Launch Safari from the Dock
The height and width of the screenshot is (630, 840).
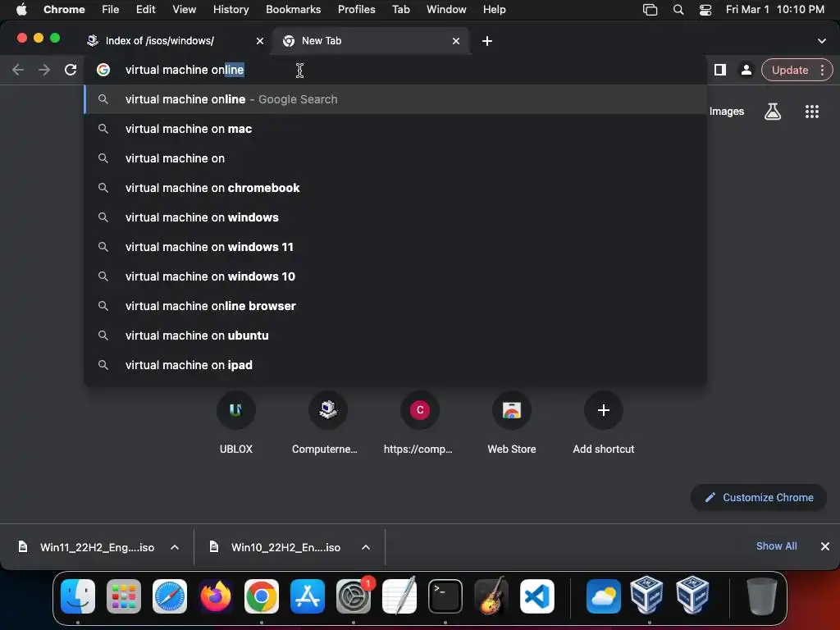point(170,596)
